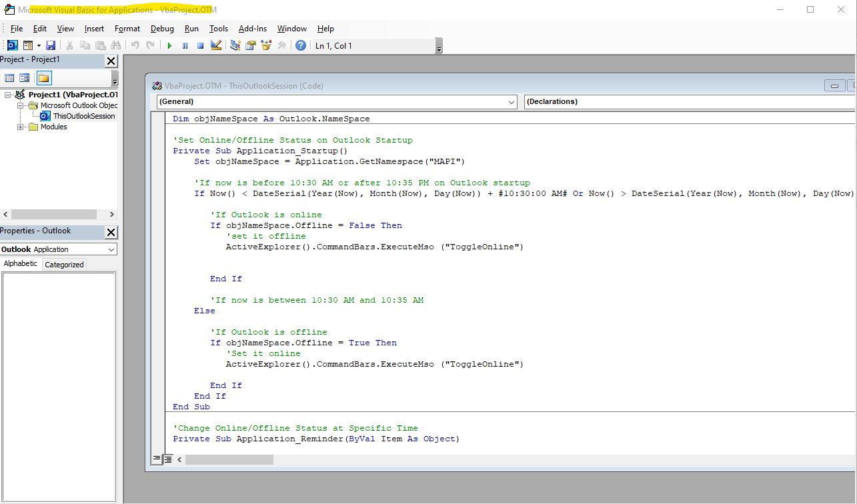
Task: Open the Tools menu
Action: pos(219,29)
